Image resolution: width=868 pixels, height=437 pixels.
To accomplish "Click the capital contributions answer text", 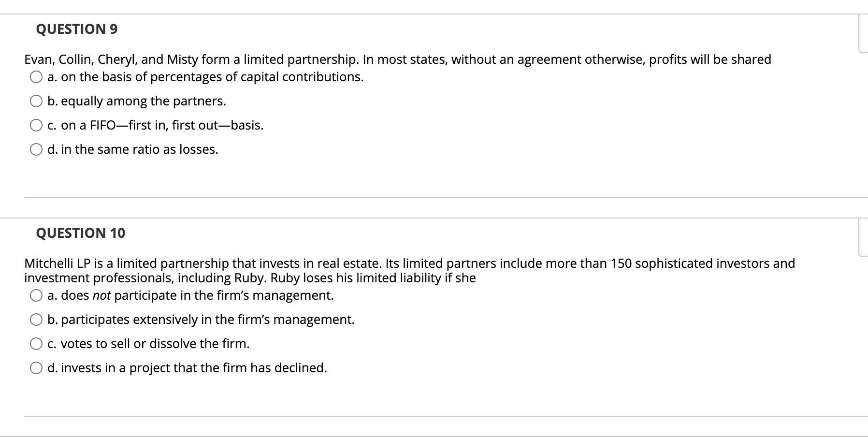I will [x=205, y=76].
